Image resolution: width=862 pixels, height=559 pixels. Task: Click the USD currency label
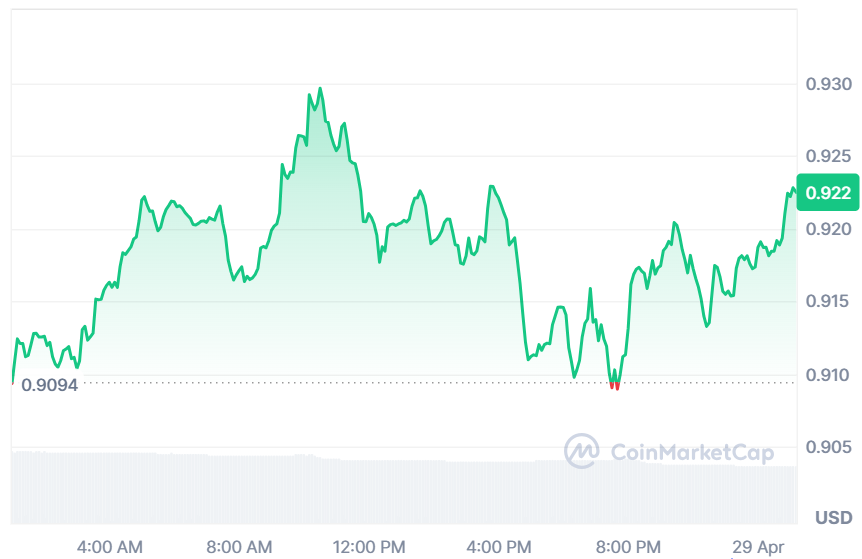click(x=833, y=518)
